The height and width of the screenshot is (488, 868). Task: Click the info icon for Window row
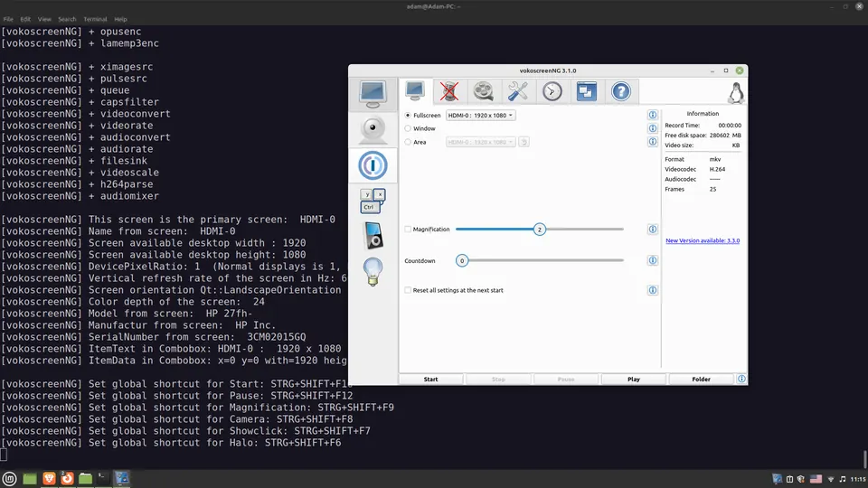(653, 128)
